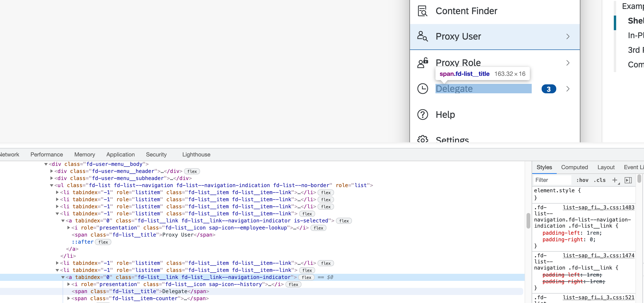The width and height of the screenshot is (644, 303).
Task: Open Help via its question mark icon
Action: coord(422,115)
